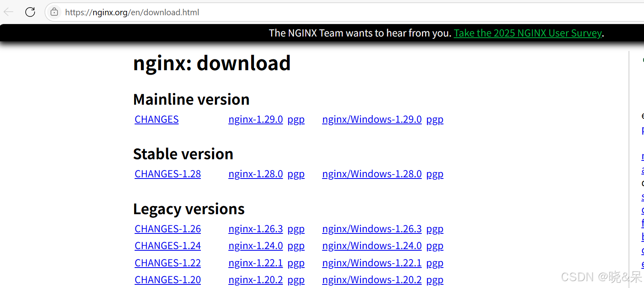Download nginx-1.24.0 source
The height and width of the screenshot is (288, 644).
pos(256,246)
